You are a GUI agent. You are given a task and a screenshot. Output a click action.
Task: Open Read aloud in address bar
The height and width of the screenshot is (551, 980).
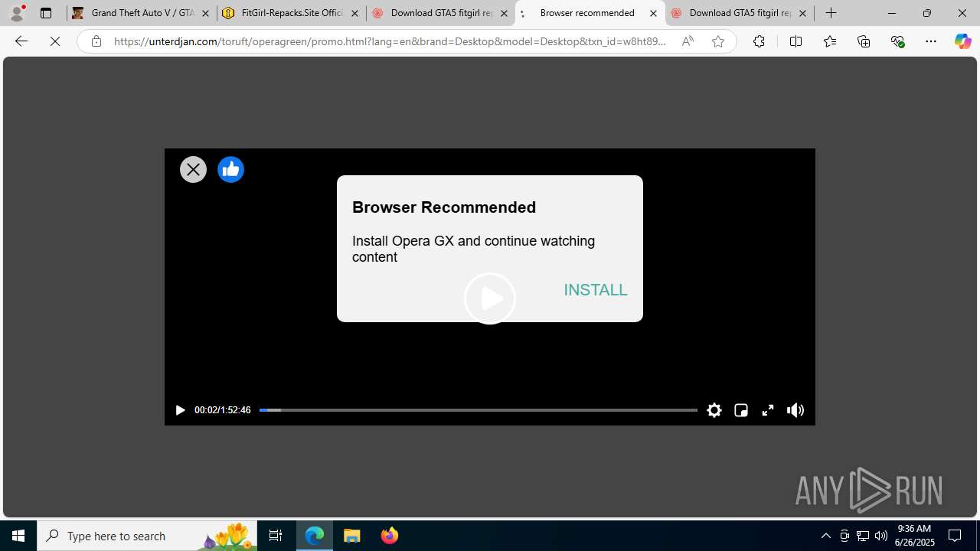[688, 41]
